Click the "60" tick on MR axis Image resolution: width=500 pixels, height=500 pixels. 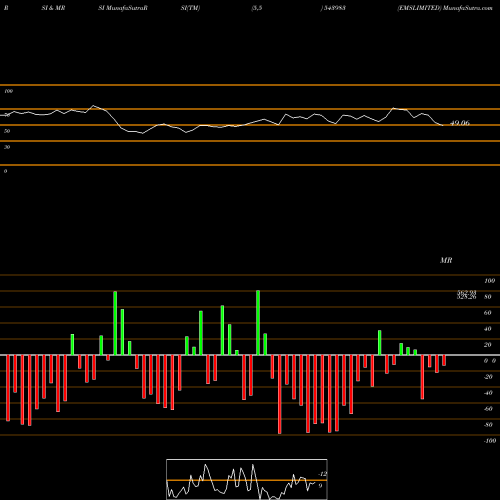488,313
